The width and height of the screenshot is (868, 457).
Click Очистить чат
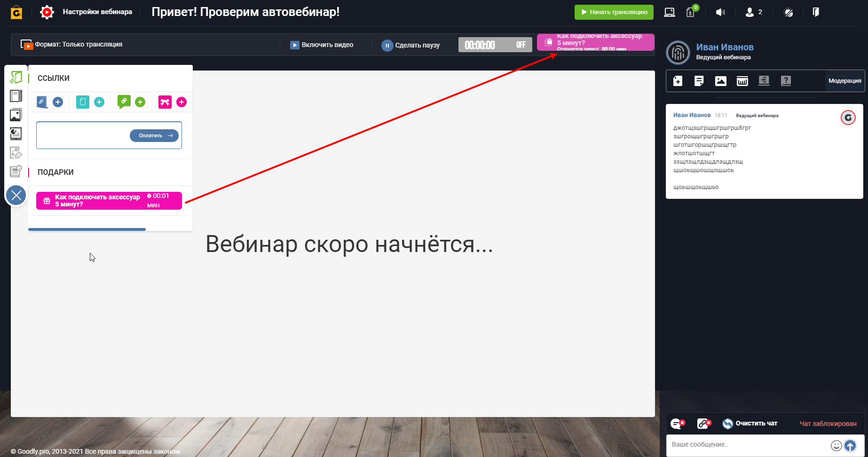click(750, 424)
